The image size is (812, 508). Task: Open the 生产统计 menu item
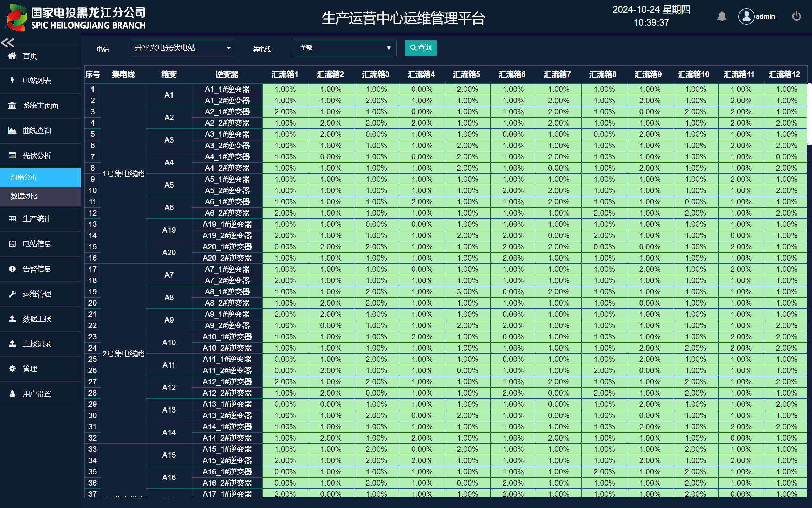tap(37, 219)
